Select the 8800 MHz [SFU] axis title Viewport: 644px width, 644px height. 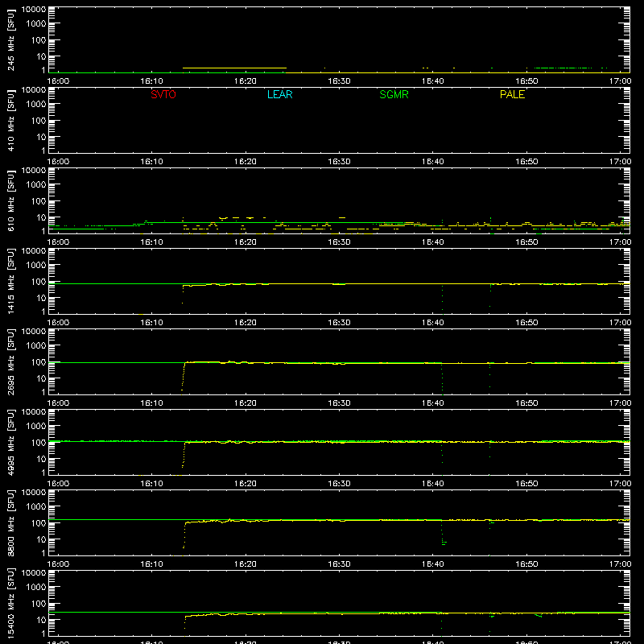point(11,523)
